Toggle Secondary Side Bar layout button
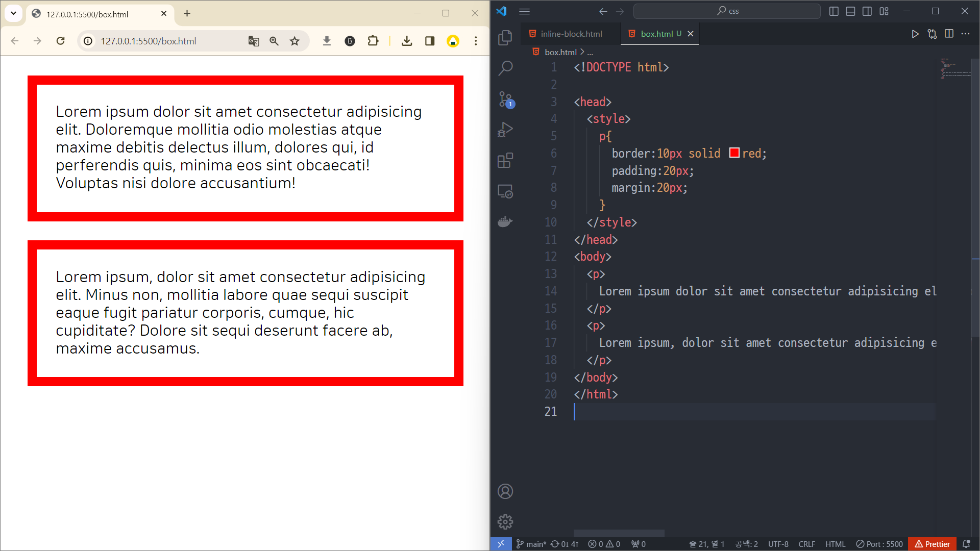Viewport: 980px width, 551px height. coord(867,11)
